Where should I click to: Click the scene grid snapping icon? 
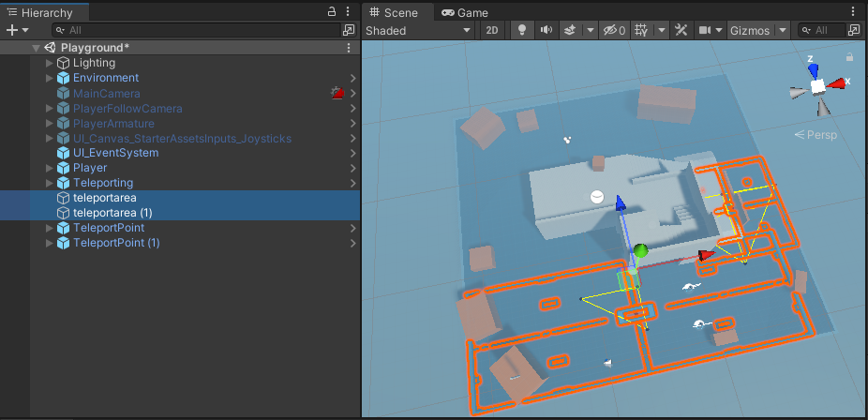(x=642, y=30)
